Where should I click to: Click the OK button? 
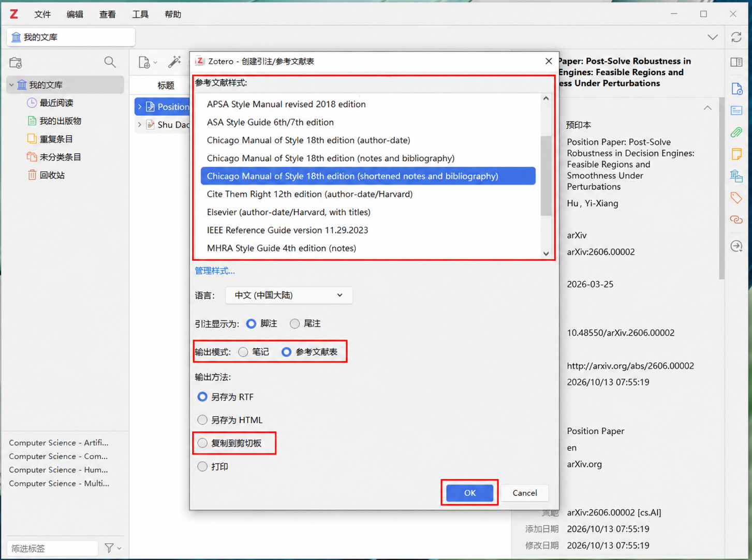click(469, 493)
